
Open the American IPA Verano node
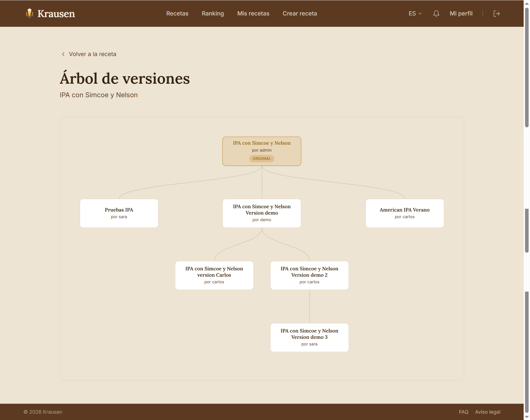pos(405,213)
